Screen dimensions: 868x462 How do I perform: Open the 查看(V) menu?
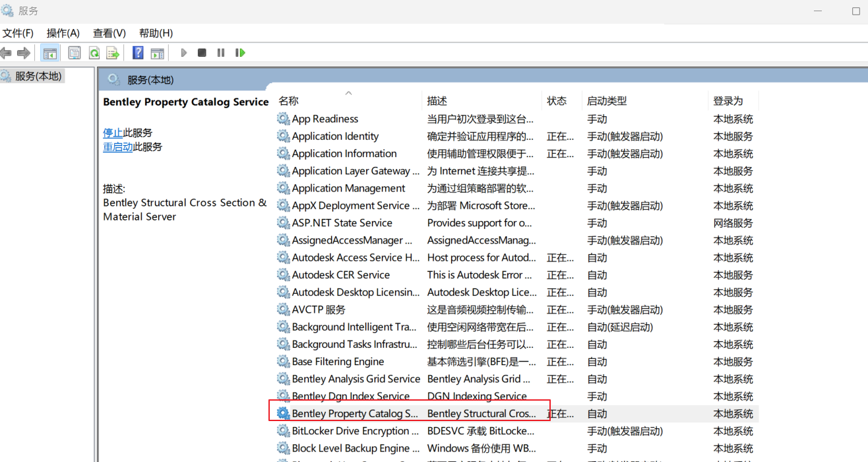[x=109, y=33]
